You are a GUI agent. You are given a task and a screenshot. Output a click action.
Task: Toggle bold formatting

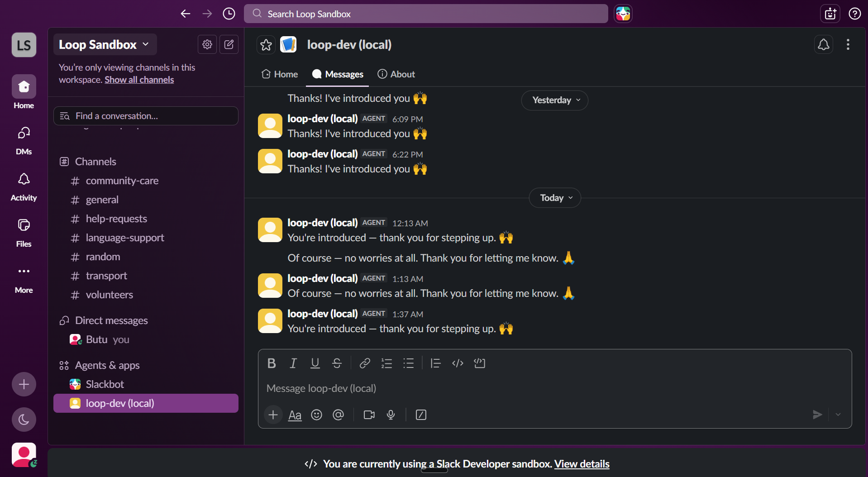272,363
